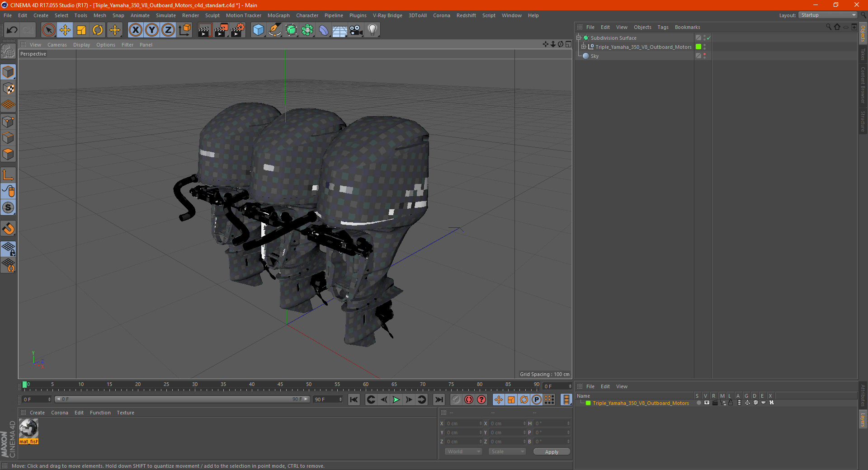Open Object Manager Tags menu

[x=663, y=27]
